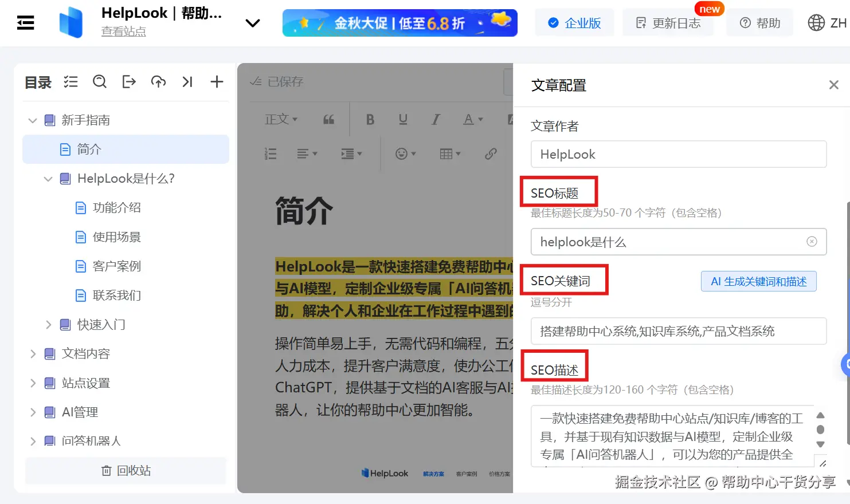Expand the 站点设置 folder
This screenshot has height=504, width=850.
[x=33, y=383]
